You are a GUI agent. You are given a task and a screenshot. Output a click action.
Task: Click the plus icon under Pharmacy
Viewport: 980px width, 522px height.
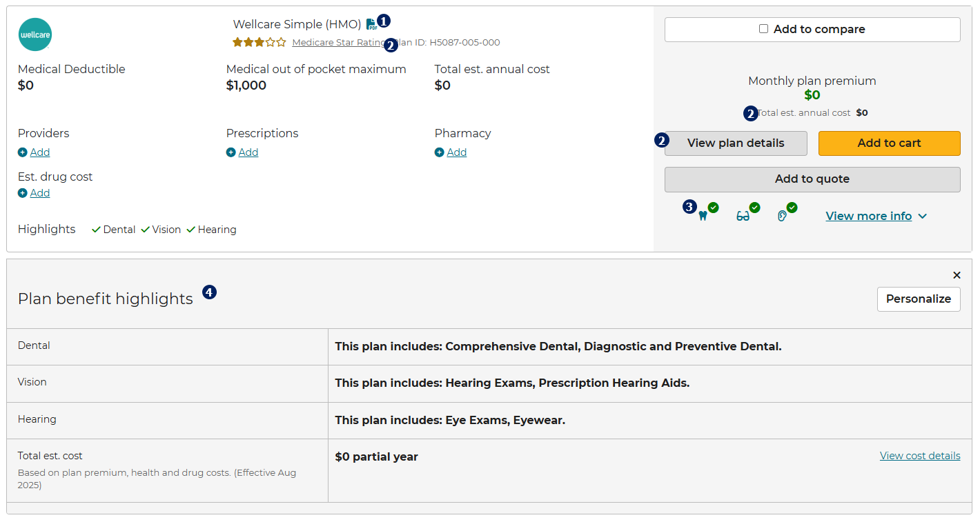[x=440, y=152]
